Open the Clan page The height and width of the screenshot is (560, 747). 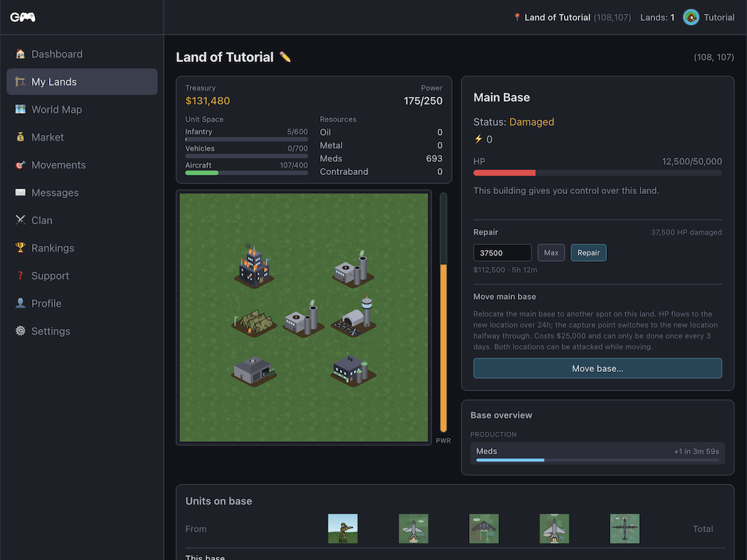click(82, 220)
